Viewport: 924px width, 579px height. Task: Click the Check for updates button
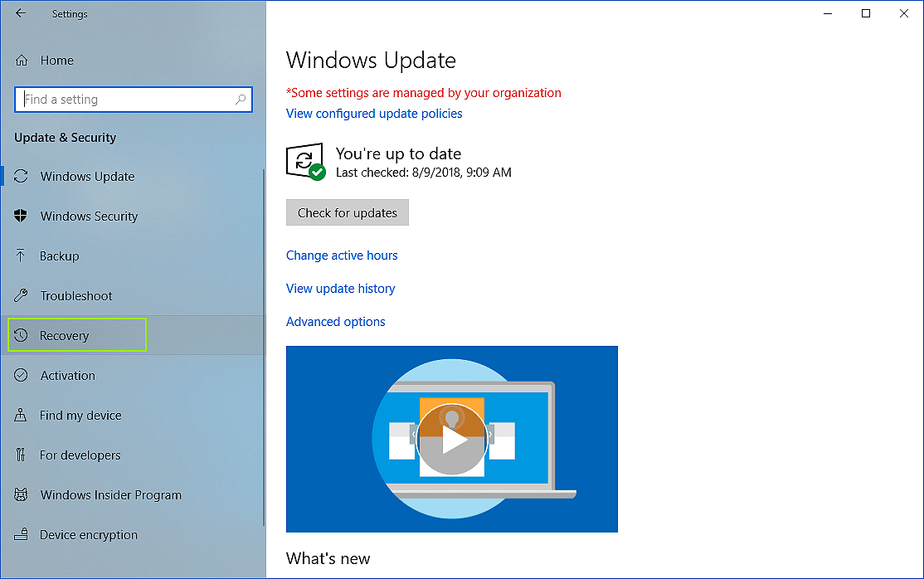tap(347, 212)
